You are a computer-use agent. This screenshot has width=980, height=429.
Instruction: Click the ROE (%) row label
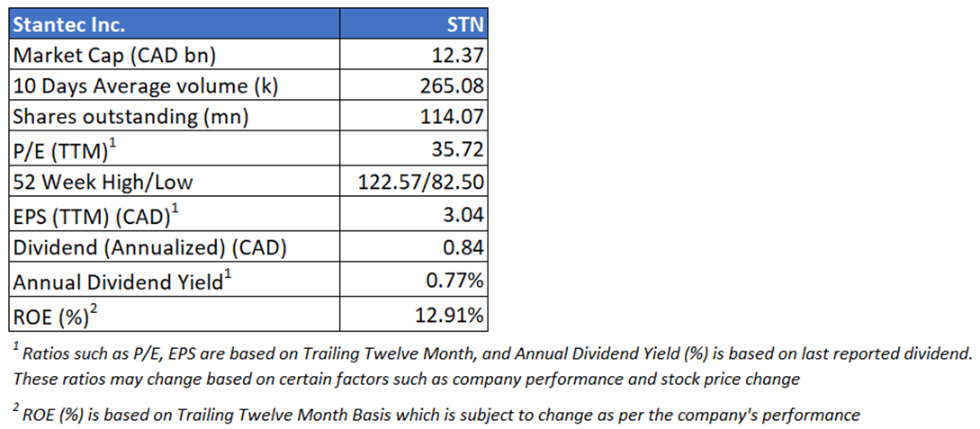coord(57,314)
